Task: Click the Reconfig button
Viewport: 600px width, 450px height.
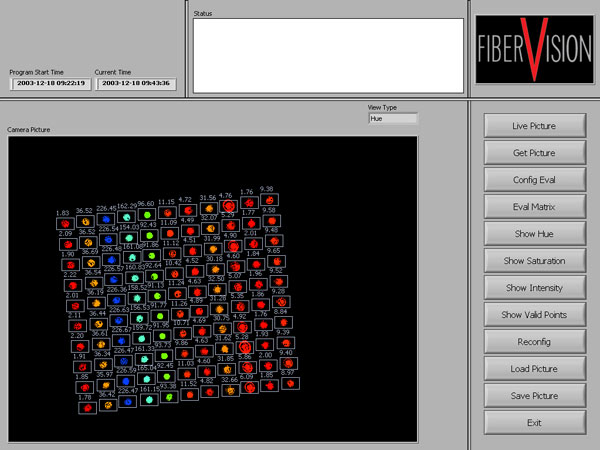Action: pos(533,342)
